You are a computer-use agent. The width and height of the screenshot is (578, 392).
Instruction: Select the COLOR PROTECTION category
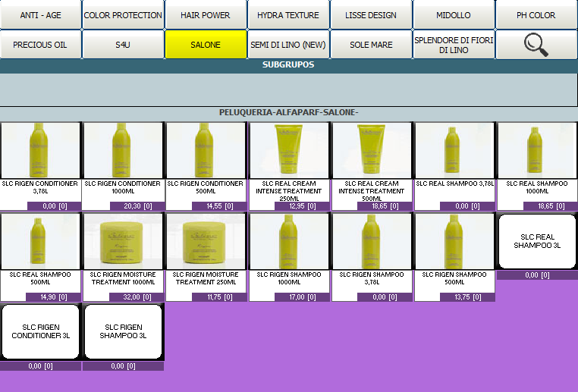tap(123, 15)
